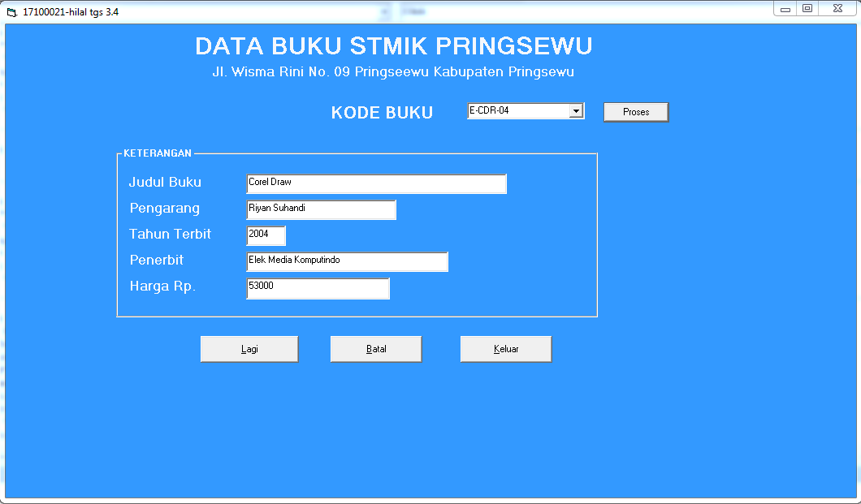This screenshot has height=504, width=861.
Task: Close the window with the X button
Action: click(x=837, y=9)
